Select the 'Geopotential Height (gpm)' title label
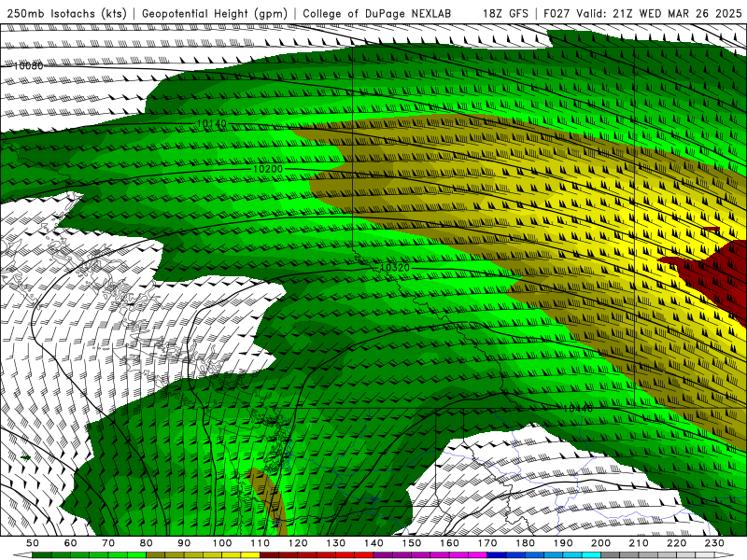 pos(215,14)
